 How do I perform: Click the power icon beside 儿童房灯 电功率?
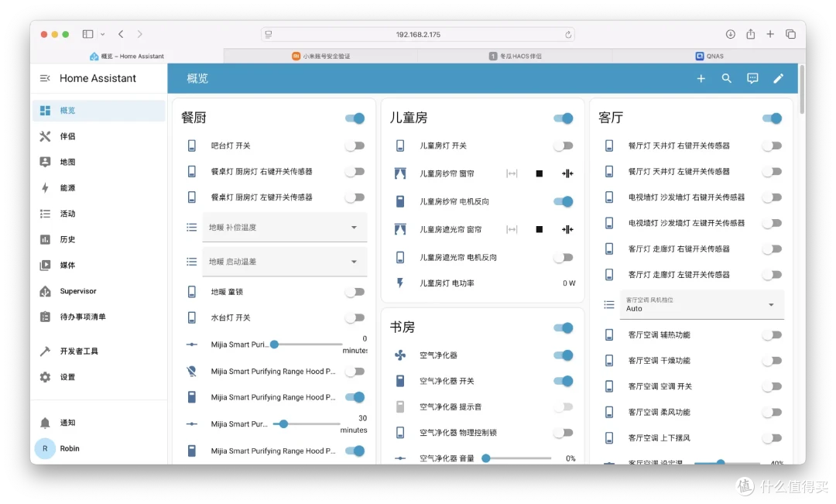coord(400,283)
